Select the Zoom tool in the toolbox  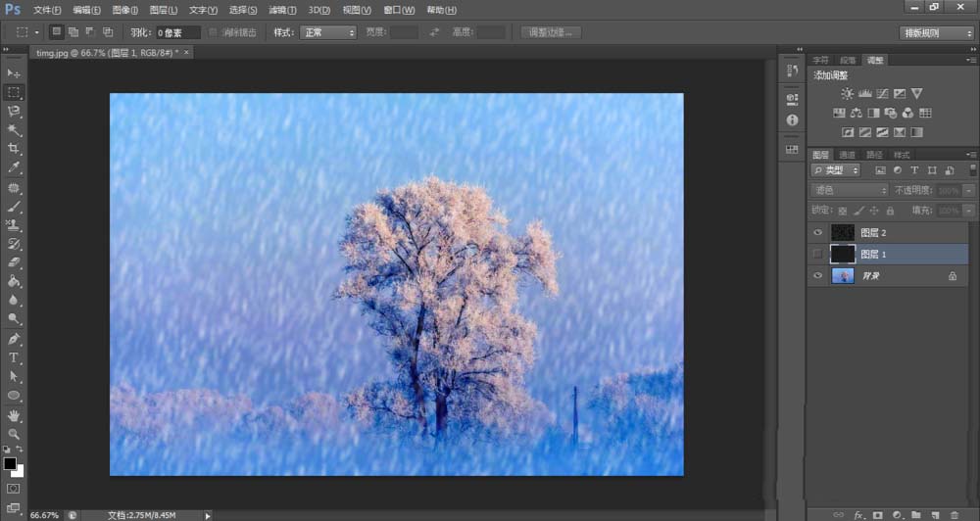[x=14, y=434]
